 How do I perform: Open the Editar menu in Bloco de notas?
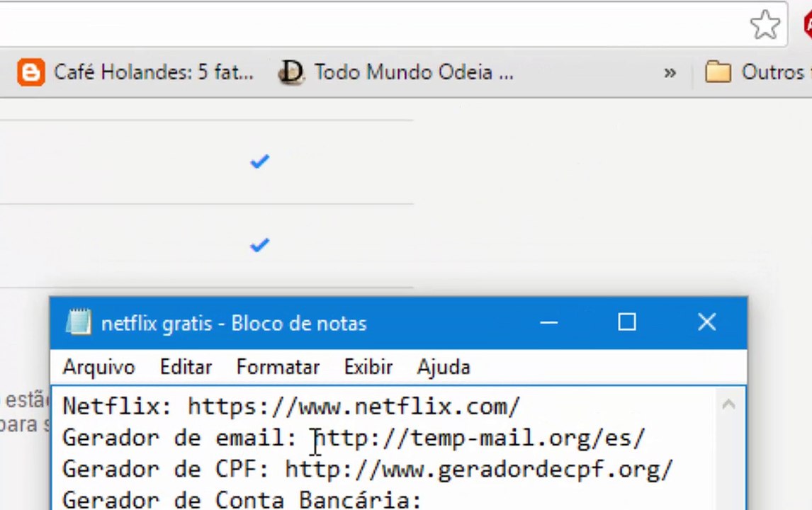point(186,367)
